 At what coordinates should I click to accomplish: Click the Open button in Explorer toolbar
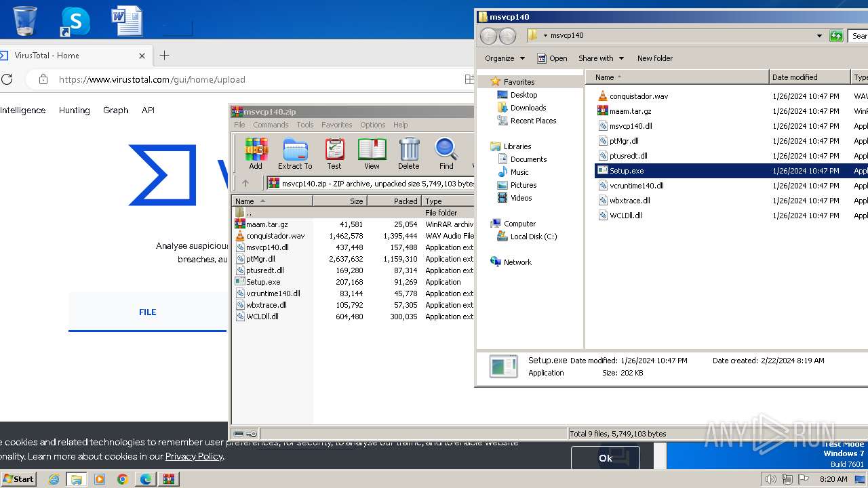click(552, 58)
